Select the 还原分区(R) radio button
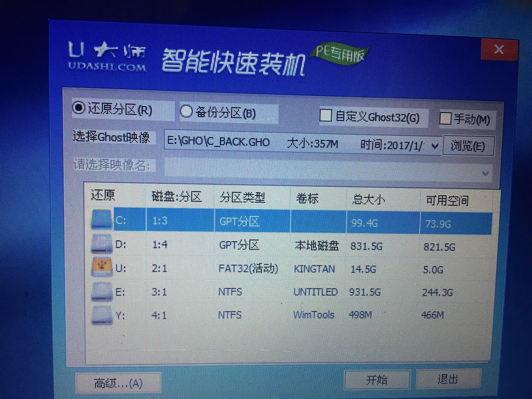The image size is (532, 399). point(79,110)
